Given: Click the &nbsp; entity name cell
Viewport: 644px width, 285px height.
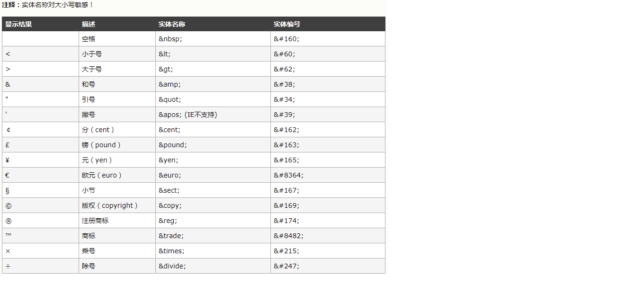Looking at the screenshot, I should (213, 39).
